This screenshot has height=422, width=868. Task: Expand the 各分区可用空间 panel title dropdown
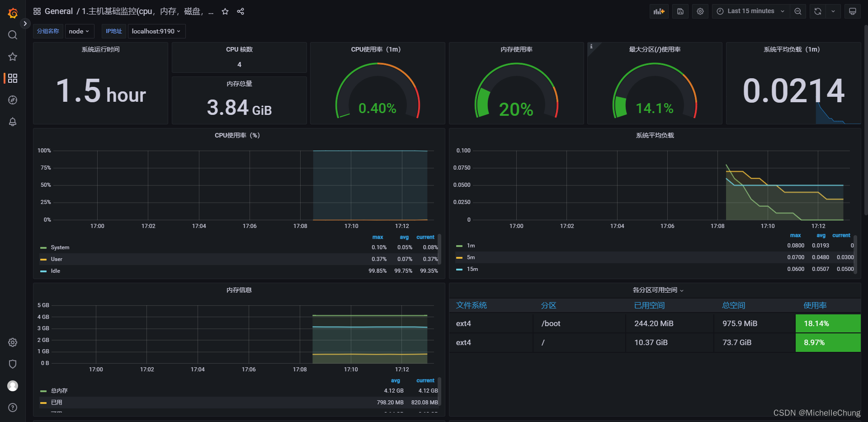[658, 290]
